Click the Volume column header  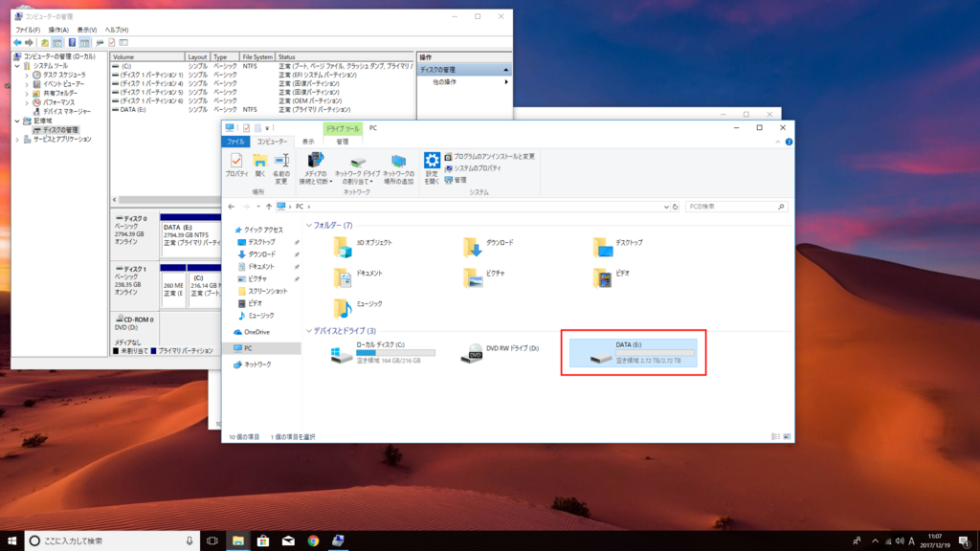pyautogui.click(x=147, y=56)
